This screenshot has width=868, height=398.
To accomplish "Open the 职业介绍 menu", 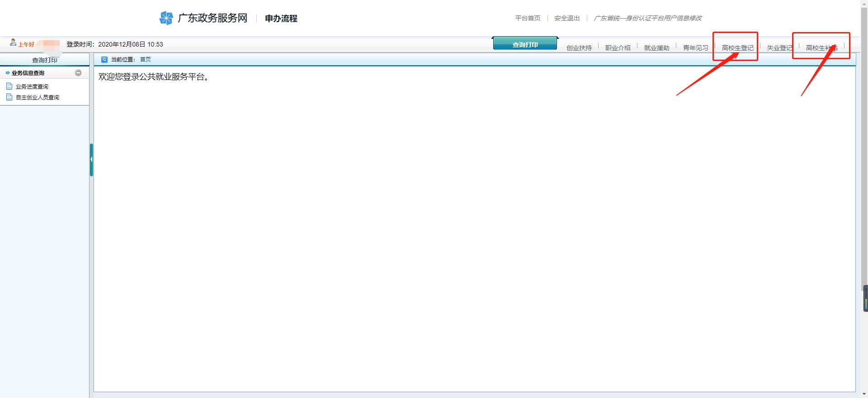I will (618, 48).
